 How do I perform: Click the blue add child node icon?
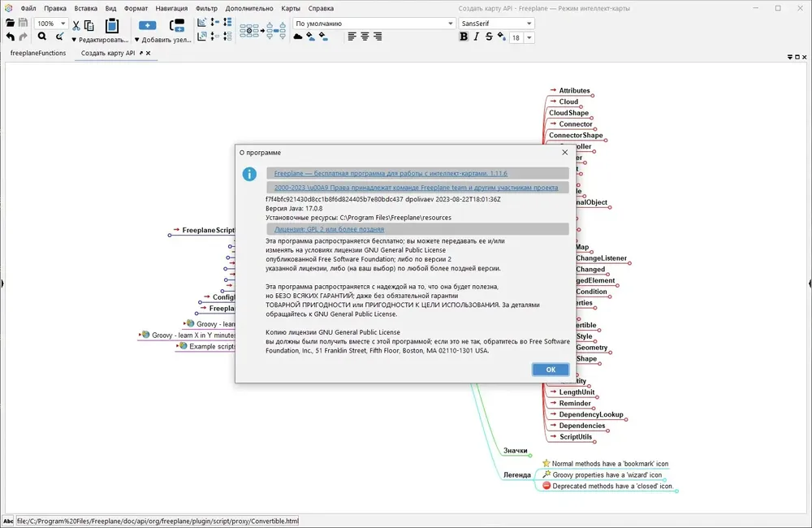pos(148,25)
